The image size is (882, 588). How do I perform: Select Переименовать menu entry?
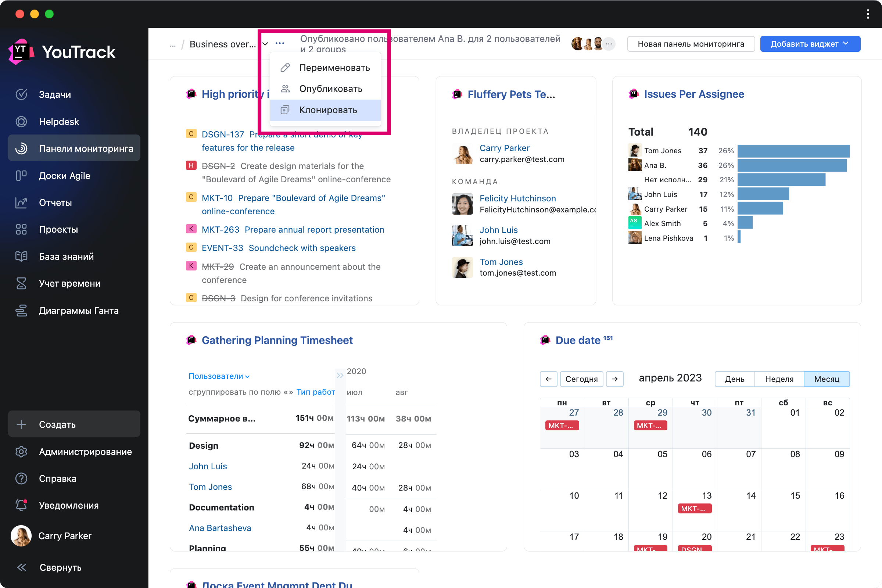pyautogui.click(x=334, y=68)
